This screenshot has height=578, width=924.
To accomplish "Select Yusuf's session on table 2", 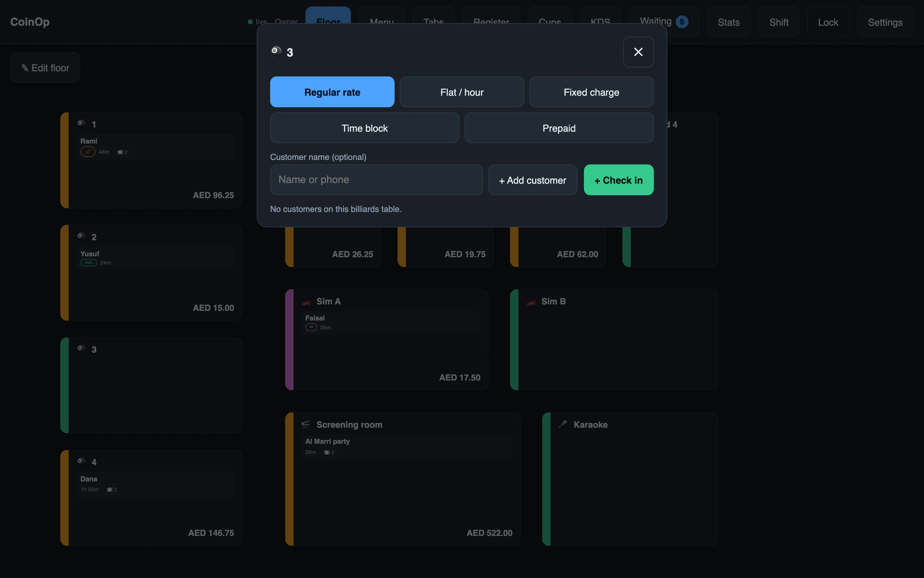I will (155, 258).
